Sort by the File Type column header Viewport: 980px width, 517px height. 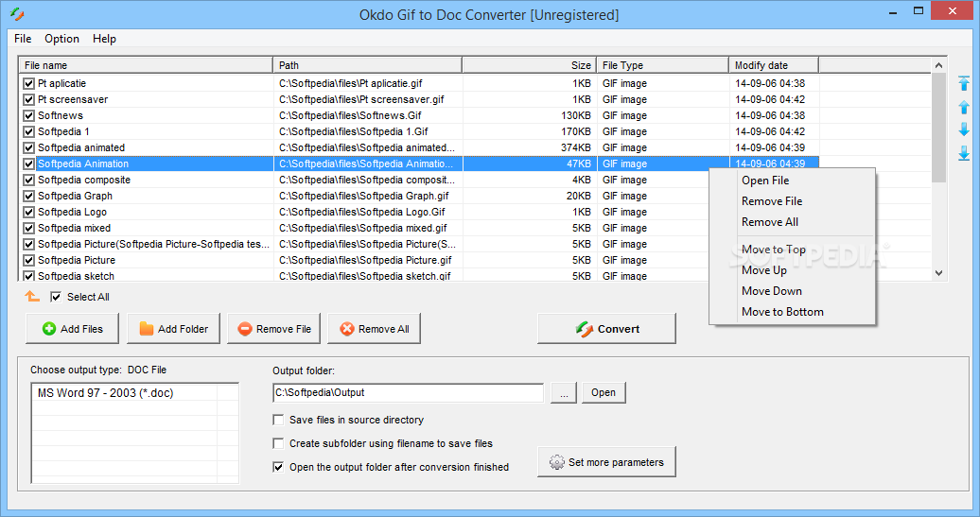663,65
